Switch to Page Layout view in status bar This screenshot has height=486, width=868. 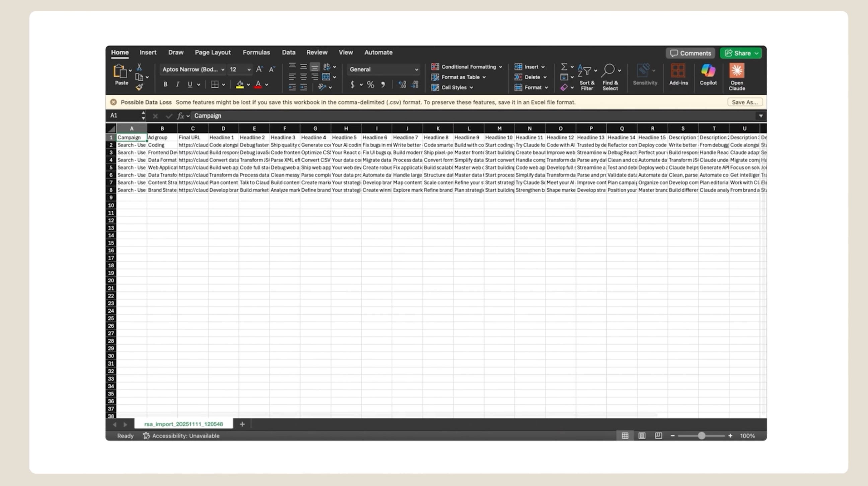[642, 436]
